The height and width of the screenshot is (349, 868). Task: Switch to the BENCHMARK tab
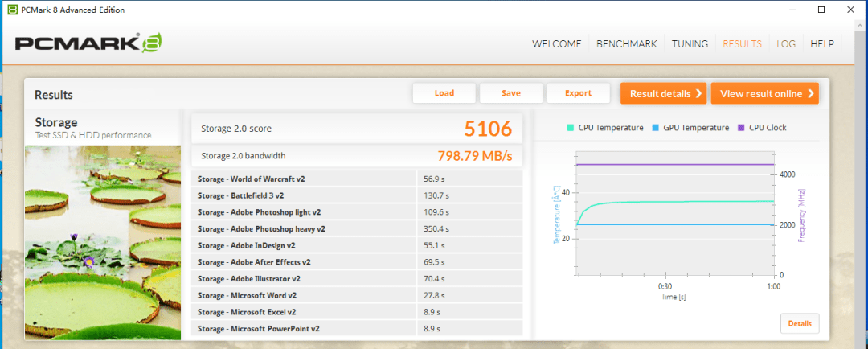[627, 44]
